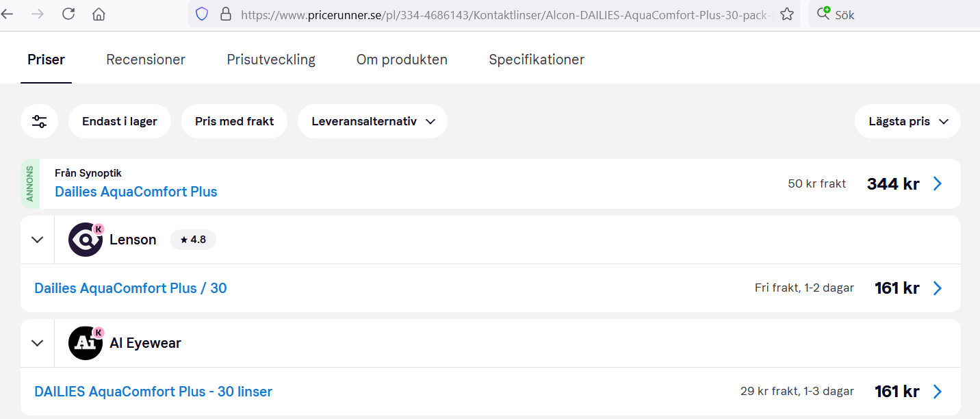Screen dimensions: 980x419
Task: Open the filter sliders icon button
Action: 39,121
